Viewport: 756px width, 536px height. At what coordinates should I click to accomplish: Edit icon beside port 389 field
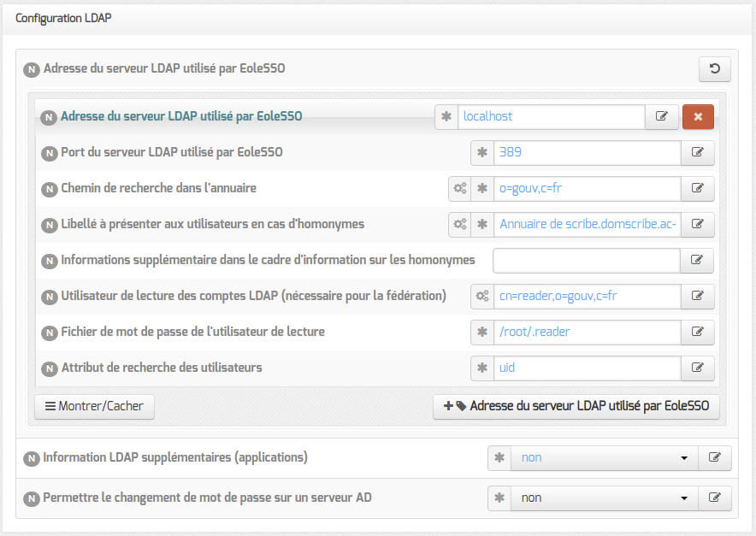697,153
